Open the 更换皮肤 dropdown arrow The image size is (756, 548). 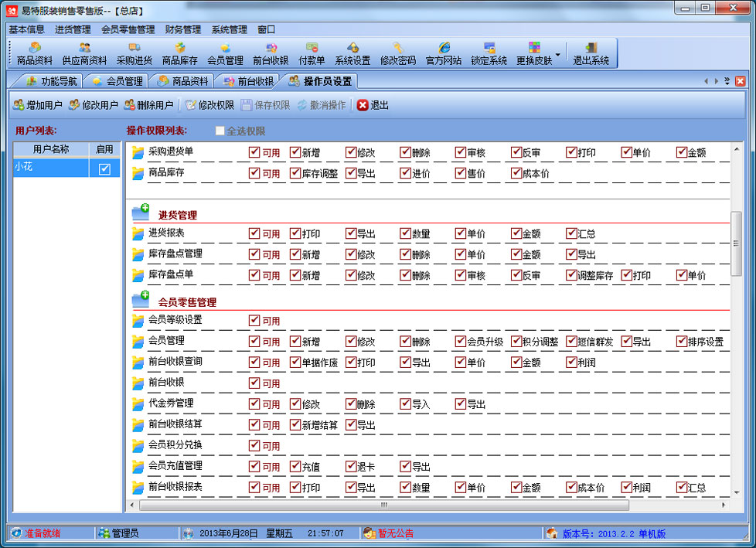pos(557,54)
